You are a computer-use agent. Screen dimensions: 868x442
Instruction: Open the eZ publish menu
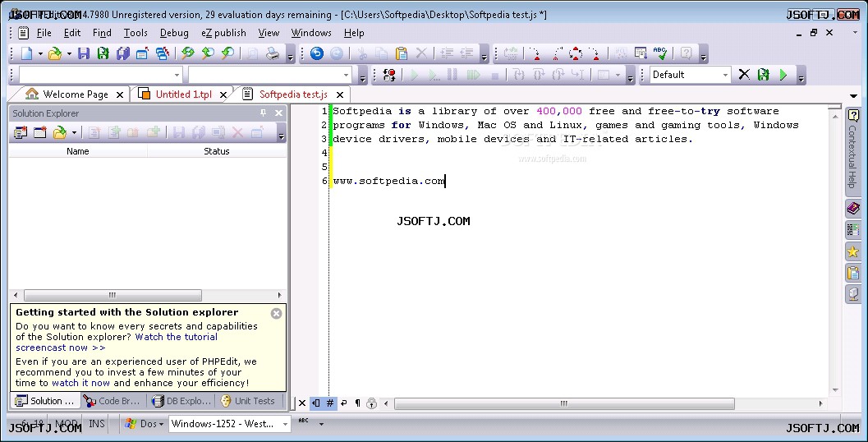pos(223,33)
